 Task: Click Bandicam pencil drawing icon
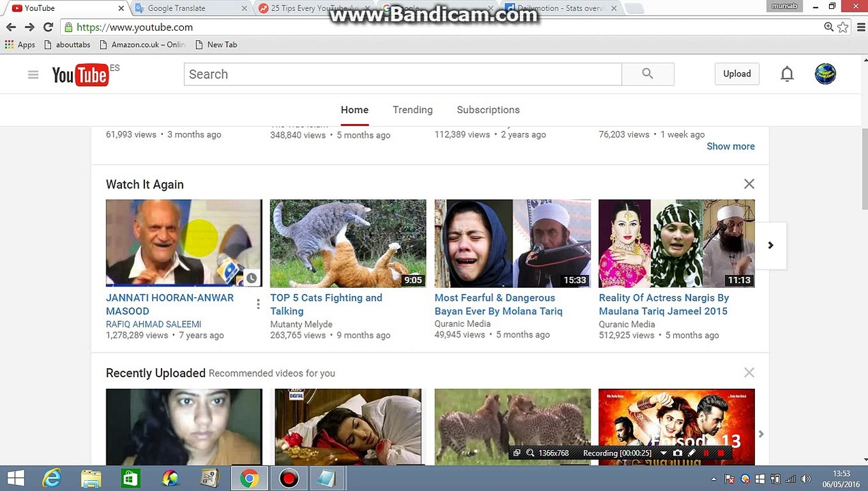tap(692, 453)
